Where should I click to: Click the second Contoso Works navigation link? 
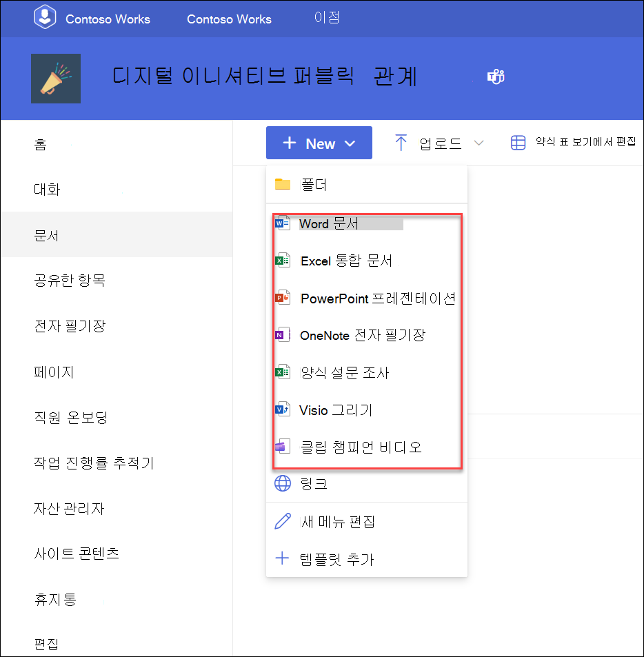[229, 19]
